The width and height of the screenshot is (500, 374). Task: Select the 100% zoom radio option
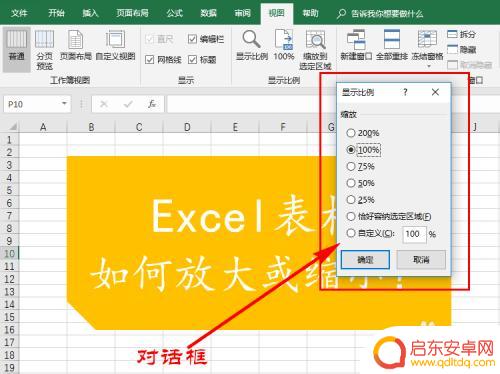click(351, 150)
